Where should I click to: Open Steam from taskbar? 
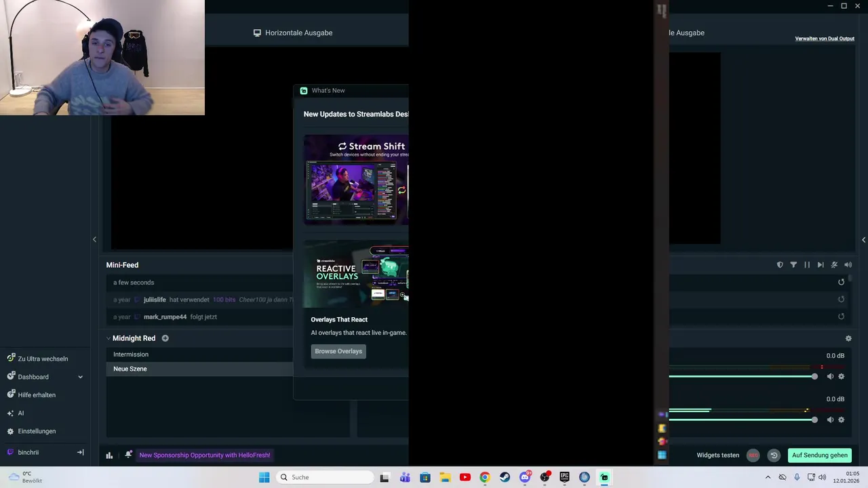tap(505, 477)
